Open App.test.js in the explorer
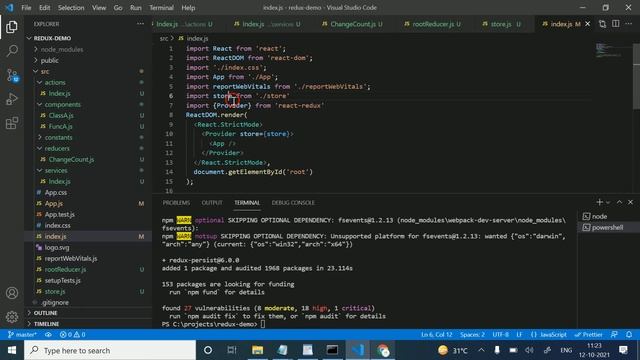Image resolution: width=640 pixels, height=360 pixels. [x=88, y=214]
